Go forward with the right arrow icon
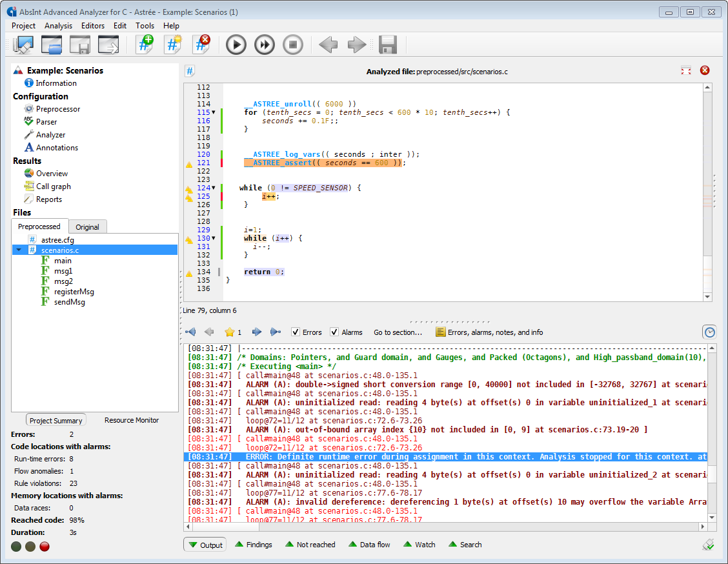The height and width of the screenshot is (564, 728). pyautogui.click(x=357, y=45)
